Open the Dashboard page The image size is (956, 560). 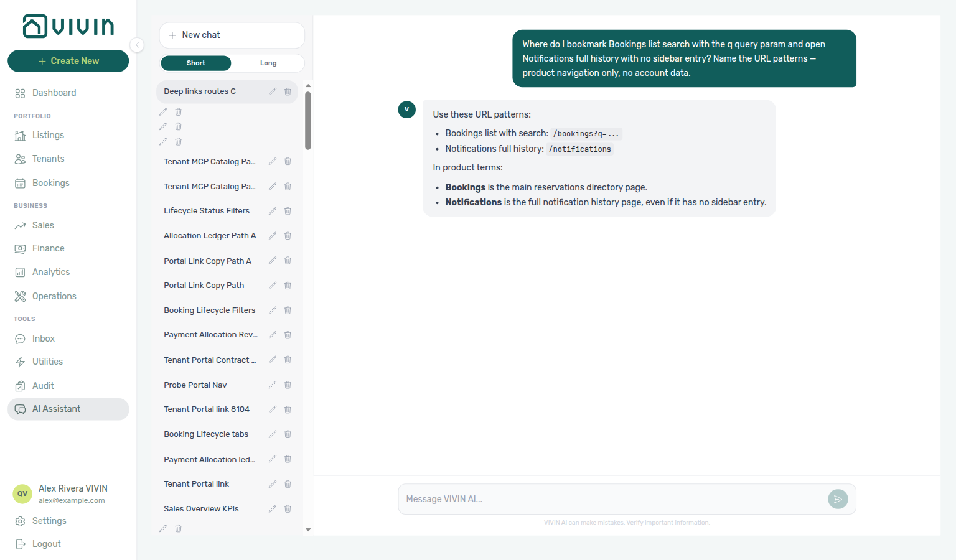tap(54, 93)
